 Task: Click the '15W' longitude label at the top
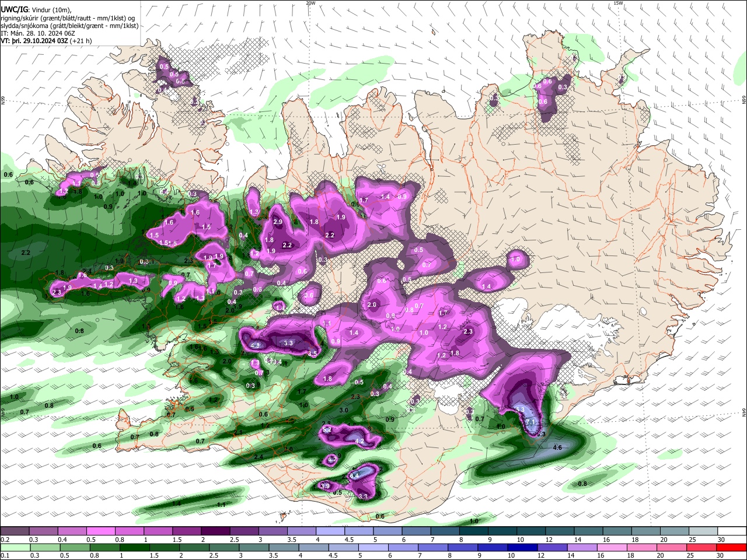(618, 3)
